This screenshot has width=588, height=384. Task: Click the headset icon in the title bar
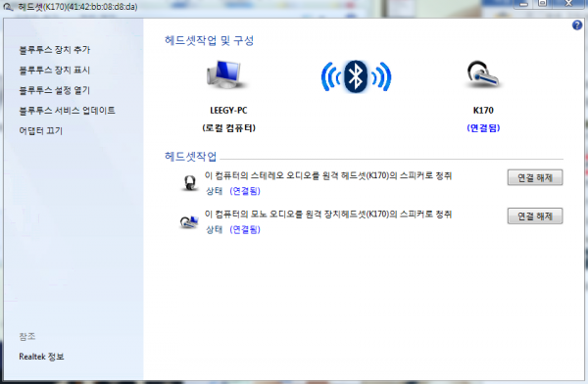[8, 7]
